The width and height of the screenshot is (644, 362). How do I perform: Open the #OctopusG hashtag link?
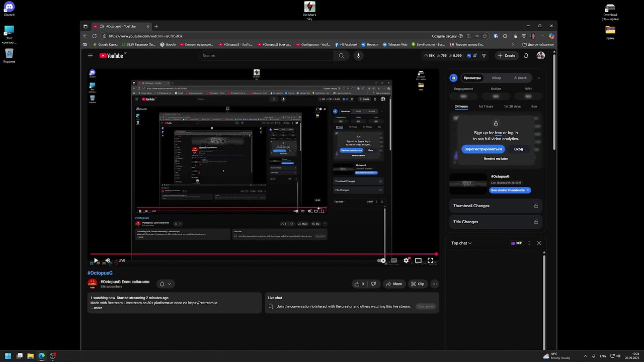(100, 273)
